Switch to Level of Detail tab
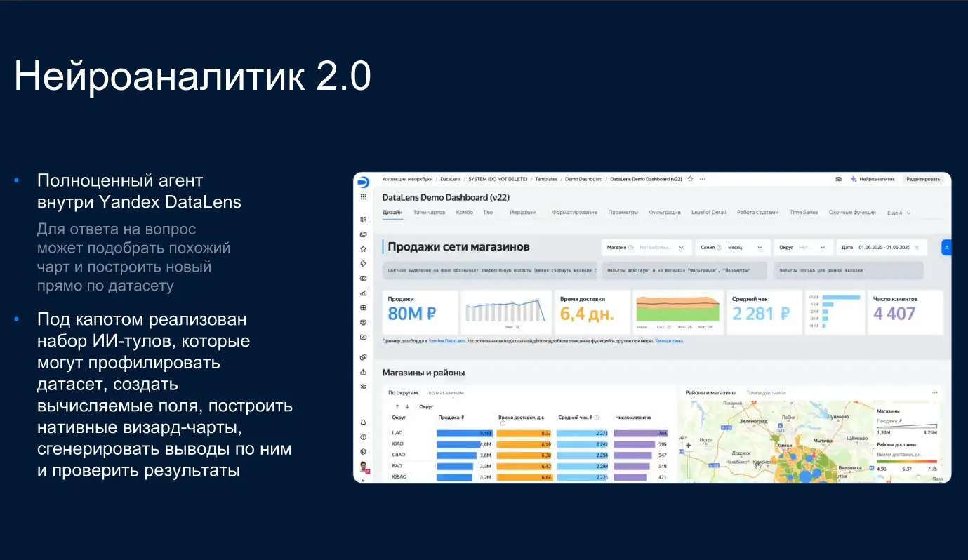The height and width of the screenshot is (560, 968). tap(708, 212)
